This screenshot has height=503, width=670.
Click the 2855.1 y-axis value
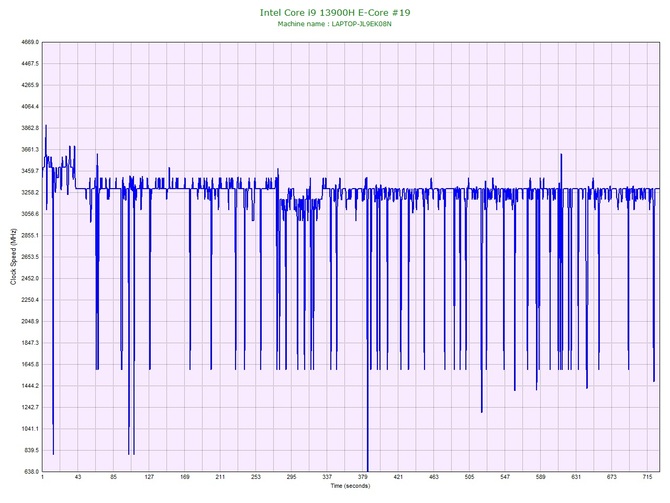(29, 235)
